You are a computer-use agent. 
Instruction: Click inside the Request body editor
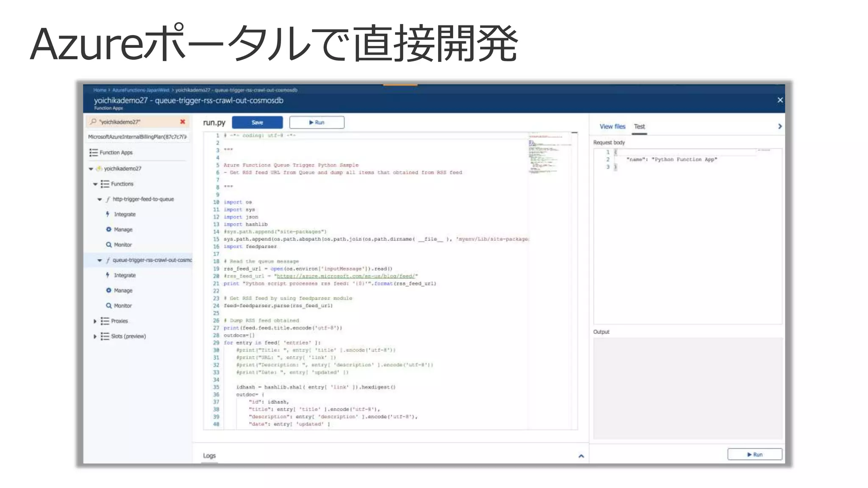pyautogui.click(x=687, y=237)
